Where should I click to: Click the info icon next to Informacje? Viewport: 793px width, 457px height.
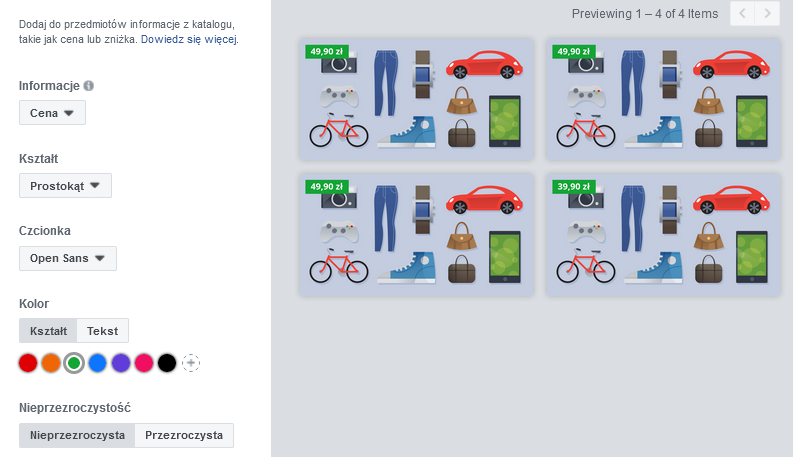pyautogui.click(x=89, y=86)
